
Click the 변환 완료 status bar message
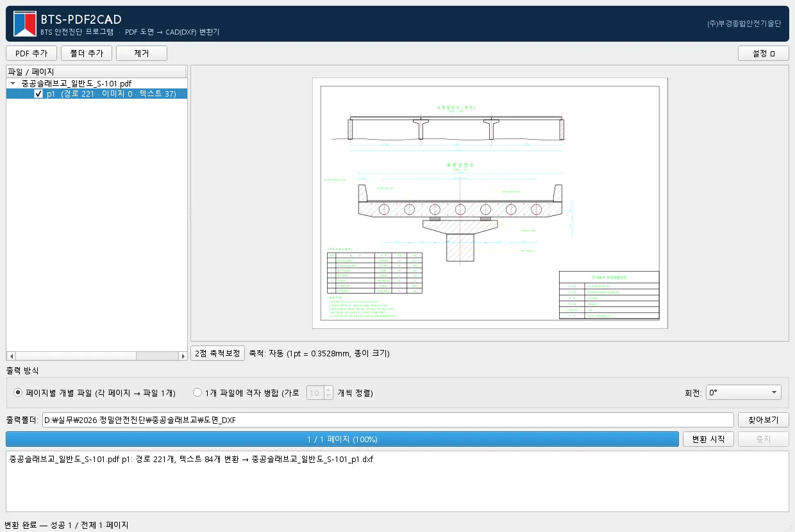(67, 525)
